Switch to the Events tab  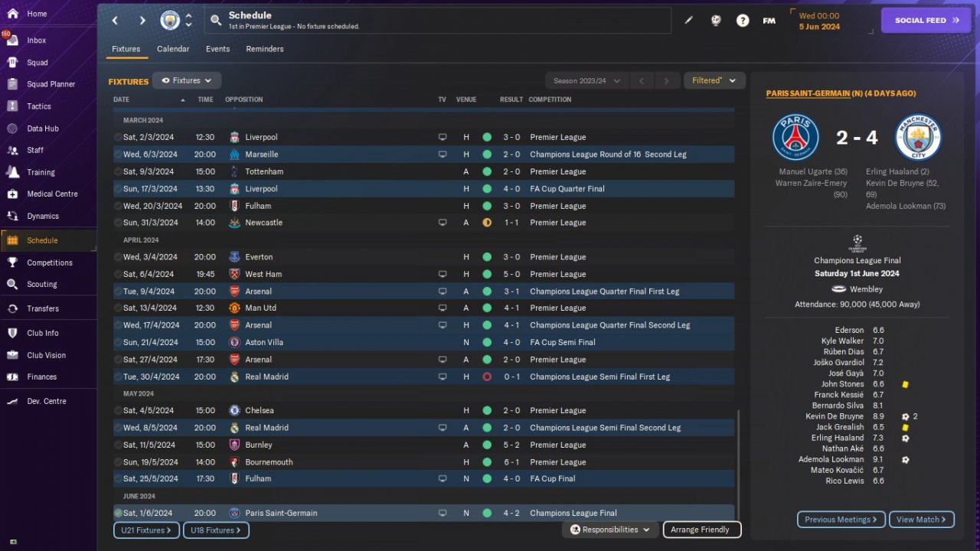pyautogui.click(x=218, y=49)
